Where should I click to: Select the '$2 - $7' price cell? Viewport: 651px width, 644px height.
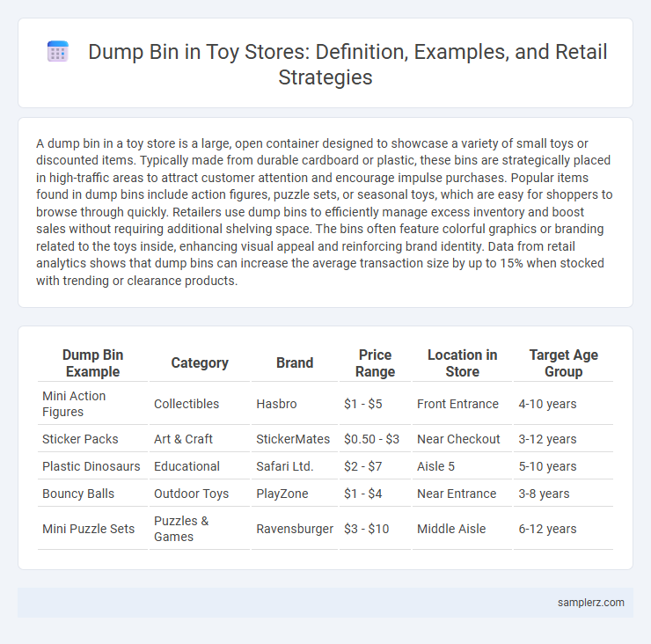click(x=375, y=466)
